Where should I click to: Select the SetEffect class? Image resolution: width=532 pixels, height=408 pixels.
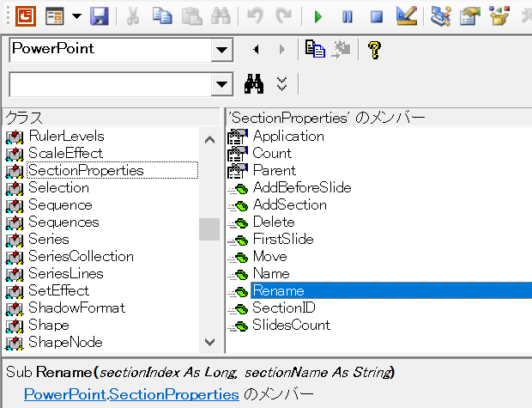tap(58, 290)
